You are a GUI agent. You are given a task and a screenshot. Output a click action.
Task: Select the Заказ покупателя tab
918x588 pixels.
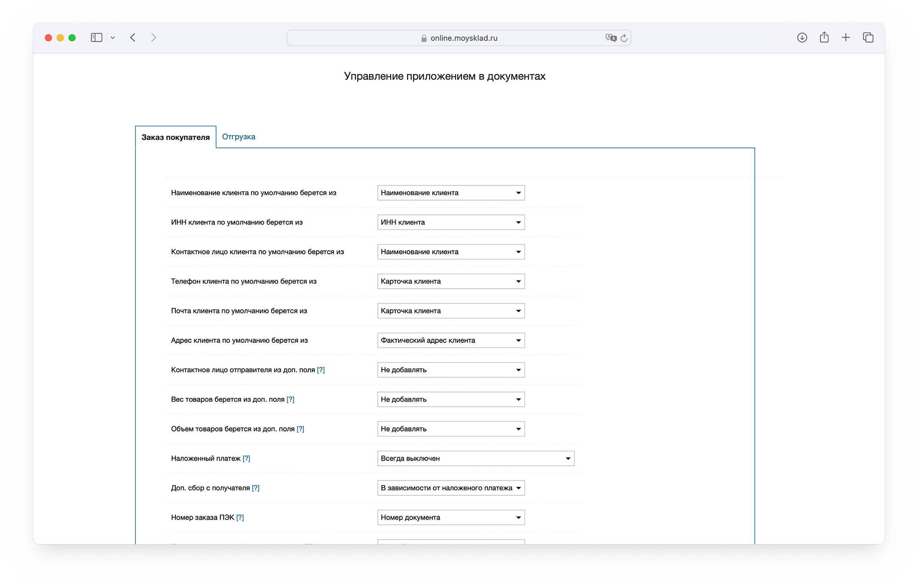175,137
